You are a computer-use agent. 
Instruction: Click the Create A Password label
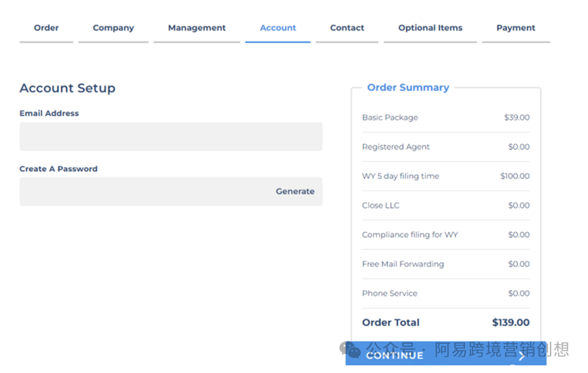tap(58, 168)
